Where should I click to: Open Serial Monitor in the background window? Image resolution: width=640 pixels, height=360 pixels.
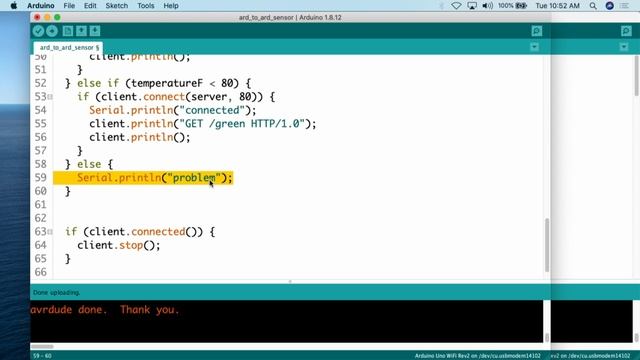click(x=626, y=31)
